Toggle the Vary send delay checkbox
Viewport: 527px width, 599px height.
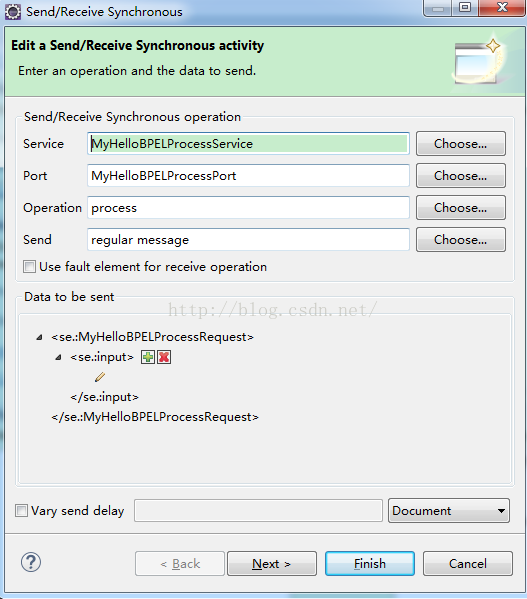pyautogui.click(x=21, y=510)
